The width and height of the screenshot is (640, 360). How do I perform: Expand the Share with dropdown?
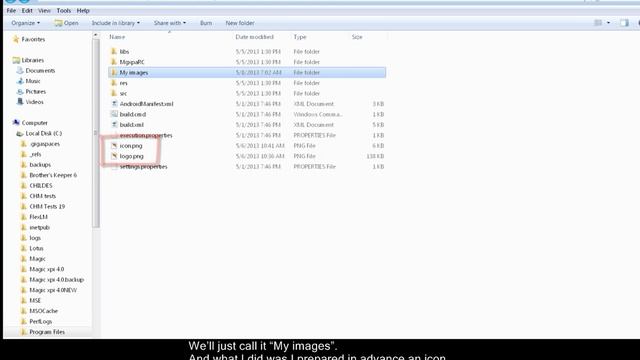170,23
